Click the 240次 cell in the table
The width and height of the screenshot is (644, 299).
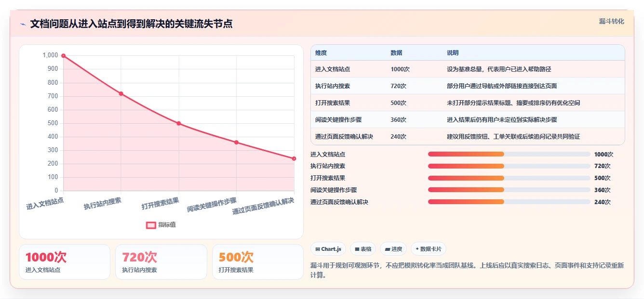click(x=399, y=137)
